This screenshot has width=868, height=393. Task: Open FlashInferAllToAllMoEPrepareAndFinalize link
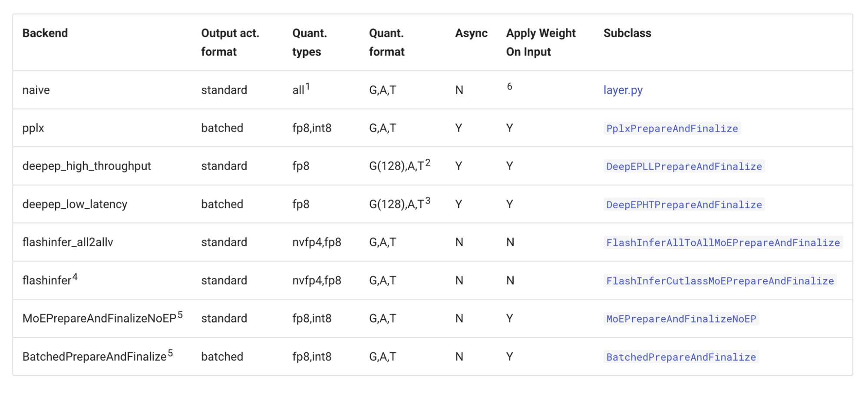(723, 242)
